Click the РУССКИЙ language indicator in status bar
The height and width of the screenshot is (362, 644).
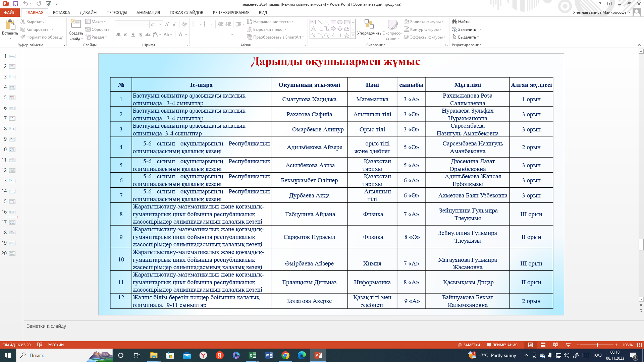coord(56,345)
